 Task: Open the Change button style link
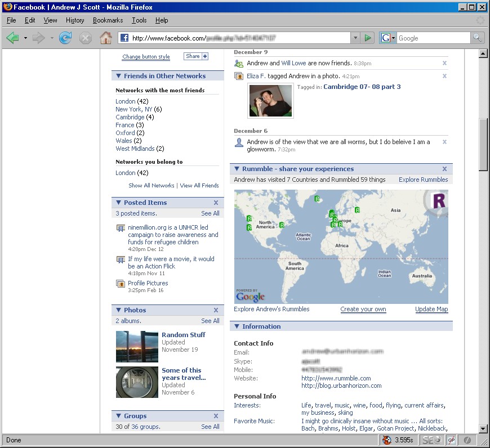click(x=146, y=56)
